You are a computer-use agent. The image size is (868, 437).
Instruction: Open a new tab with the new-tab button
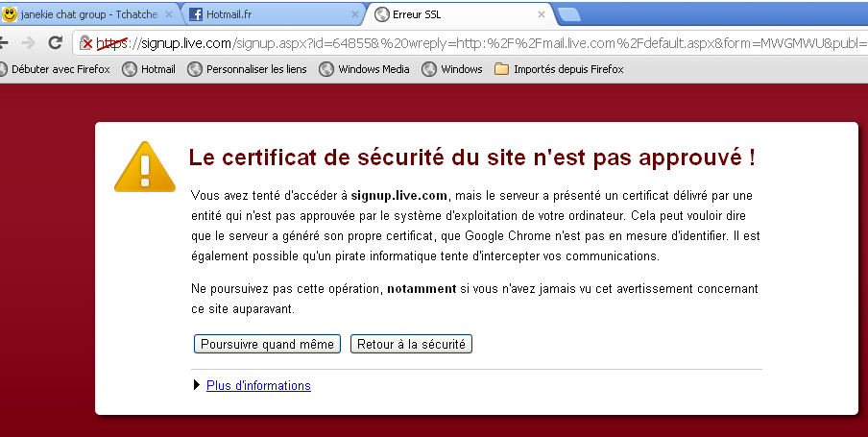(569, 15)
